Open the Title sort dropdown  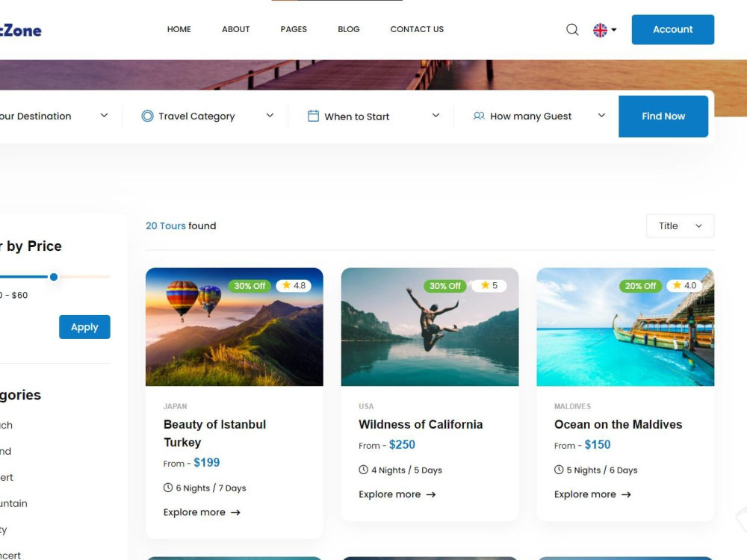coord(680,225)
